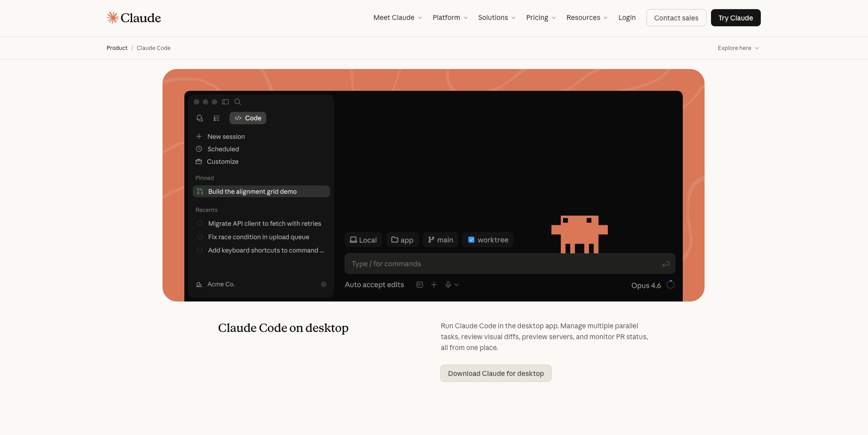Select the Opus 4.6 model label

click(x=646, y=286)
